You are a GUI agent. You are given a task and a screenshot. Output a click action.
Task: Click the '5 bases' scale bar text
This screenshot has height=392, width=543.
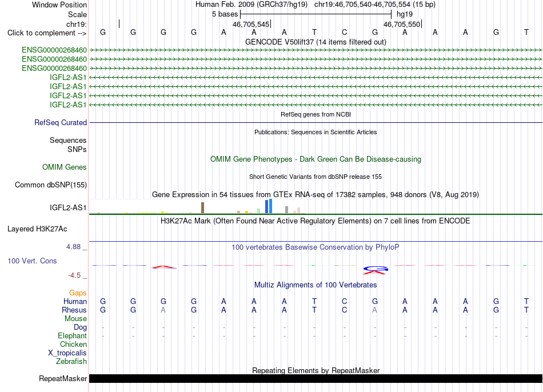pos(225,14)
